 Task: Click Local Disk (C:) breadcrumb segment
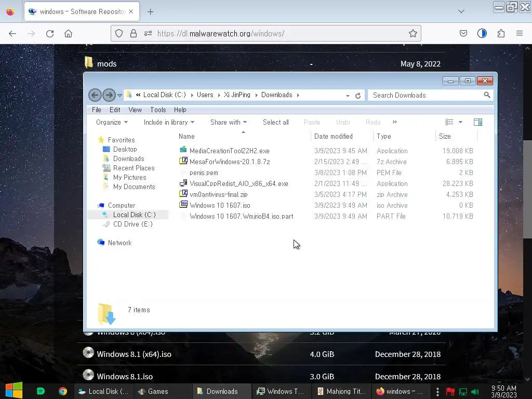coord(165,95)
